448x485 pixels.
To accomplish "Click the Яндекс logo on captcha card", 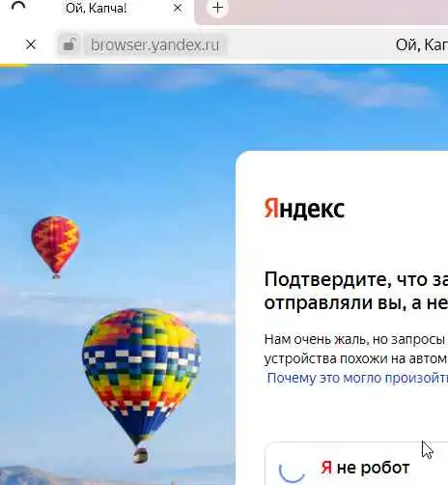I will tap(304, 209).
